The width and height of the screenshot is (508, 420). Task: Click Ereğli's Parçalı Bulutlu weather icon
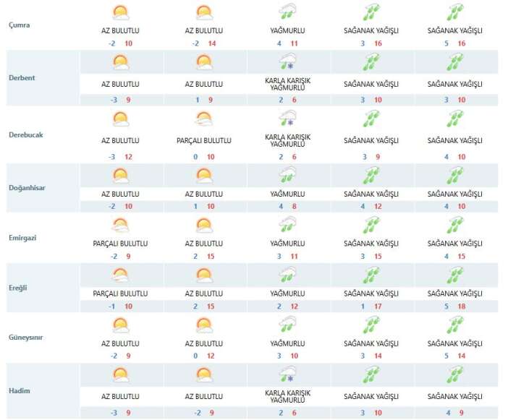click(121, 275)
